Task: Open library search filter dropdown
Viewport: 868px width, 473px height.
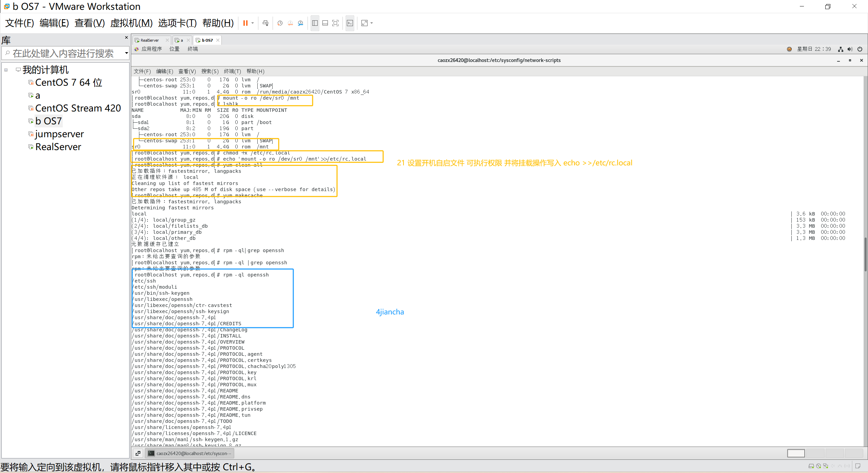Action: pyautogui.click(x=126, y=53)
